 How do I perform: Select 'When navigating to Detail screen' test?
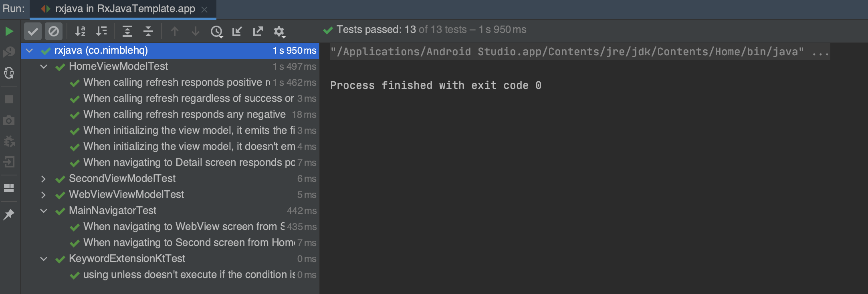(170, 163)
